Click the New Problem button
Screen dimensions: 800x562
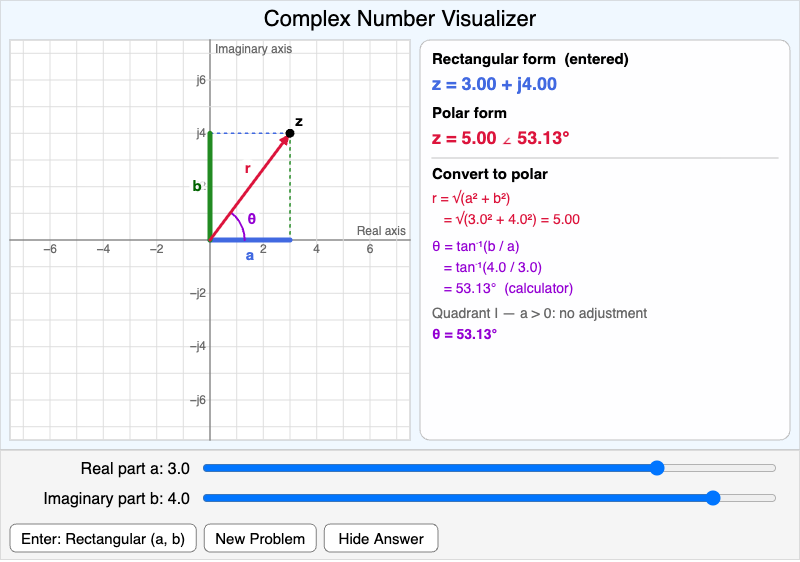pyautogui.click(x=260, y=539)
